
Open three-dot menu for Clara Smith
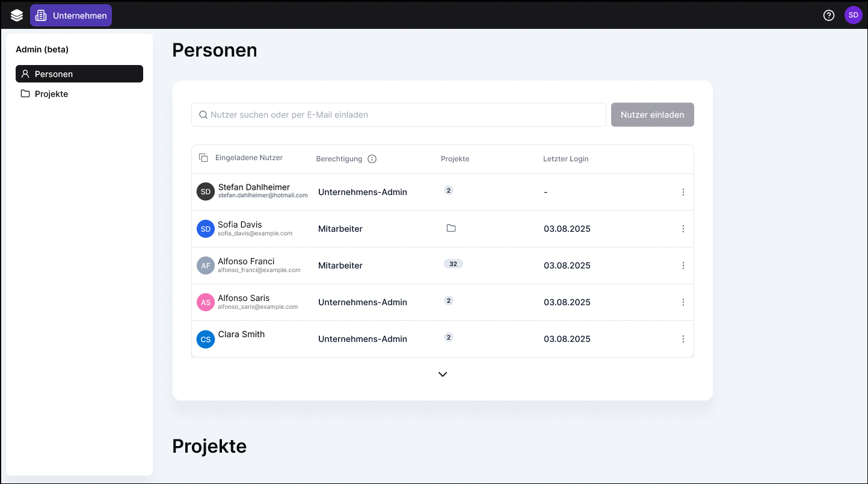683,339
